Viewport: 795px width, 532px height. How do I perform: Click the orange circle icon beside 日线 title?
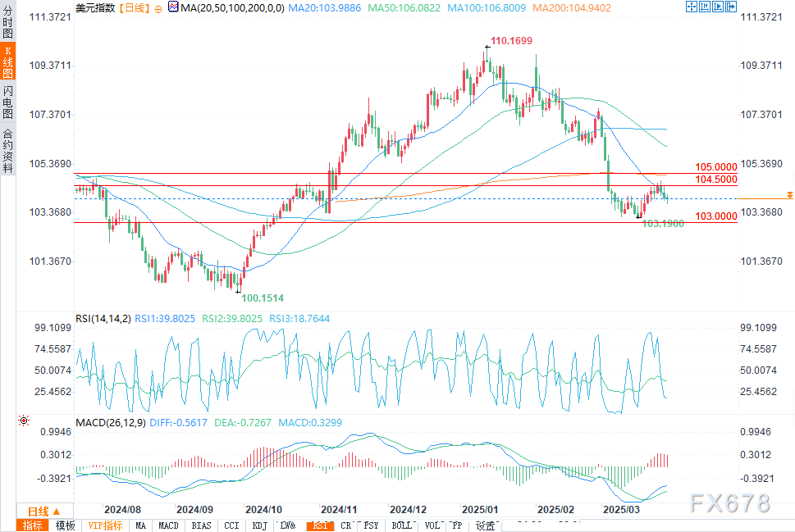pos(158,9)
